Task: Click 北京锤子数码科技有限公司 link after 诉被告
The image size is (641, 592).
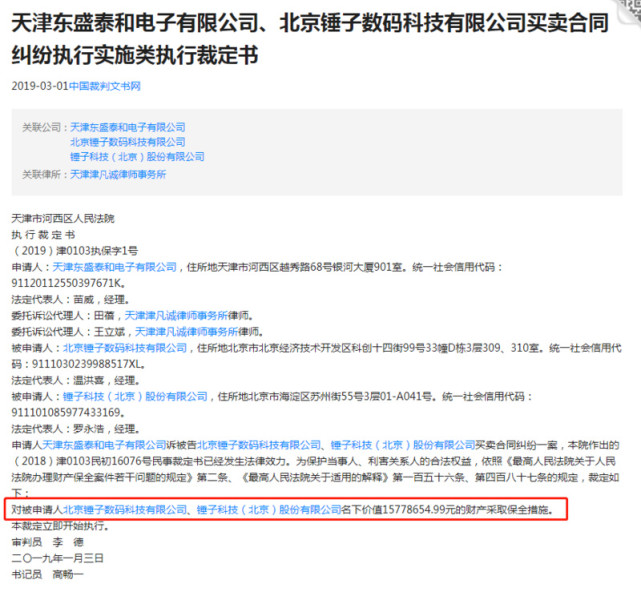Action: coord(259,445)
